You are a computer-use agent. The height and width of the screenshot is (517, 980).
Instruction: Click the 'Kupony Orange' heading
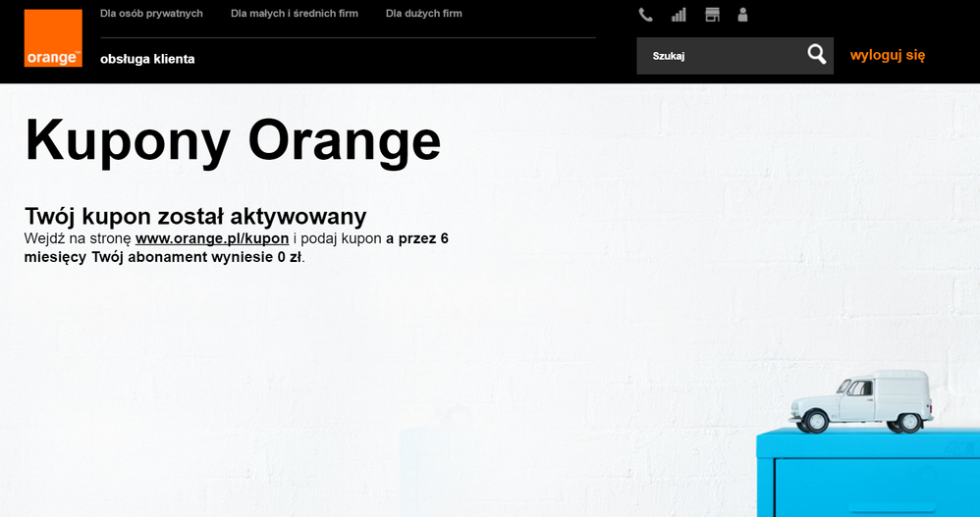pyautogui.click(x=233, y=141)
